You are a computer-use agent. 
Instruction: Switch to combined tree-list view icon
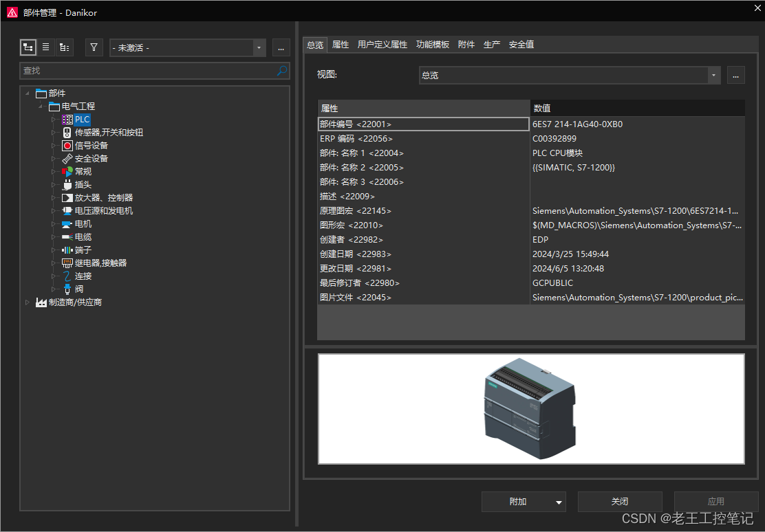[x=65, y=47]
